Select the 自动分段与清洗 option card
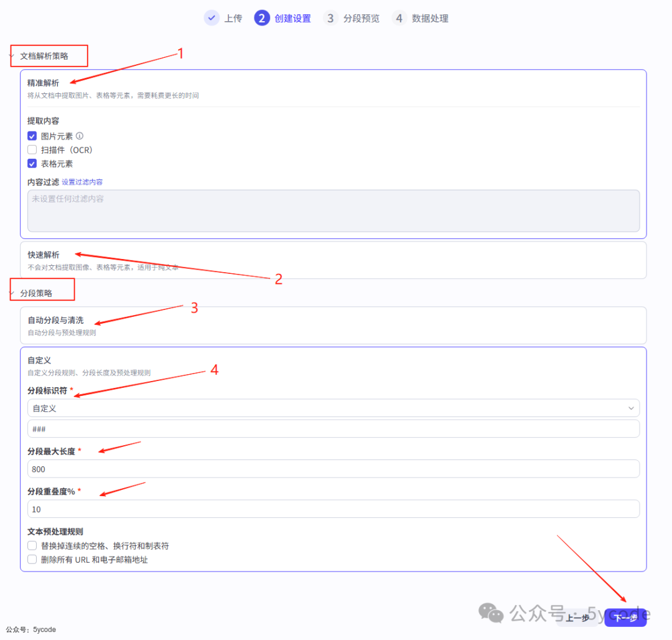This screenshot has height=640, width=672. [333, 326]
